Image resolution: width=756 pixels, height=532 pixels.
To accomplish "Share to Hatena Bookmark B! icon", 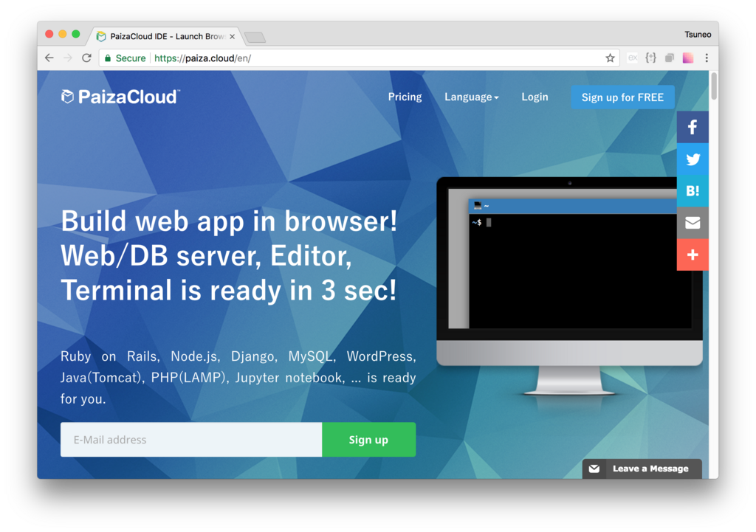I will 693,191.
